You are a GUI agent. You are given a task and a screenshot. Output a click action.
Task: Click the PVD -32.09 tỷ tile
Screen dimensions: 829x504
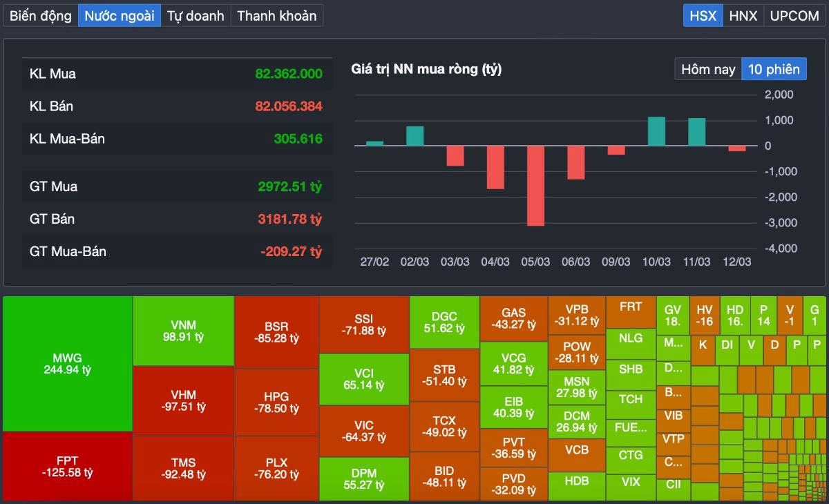point(513,484)
